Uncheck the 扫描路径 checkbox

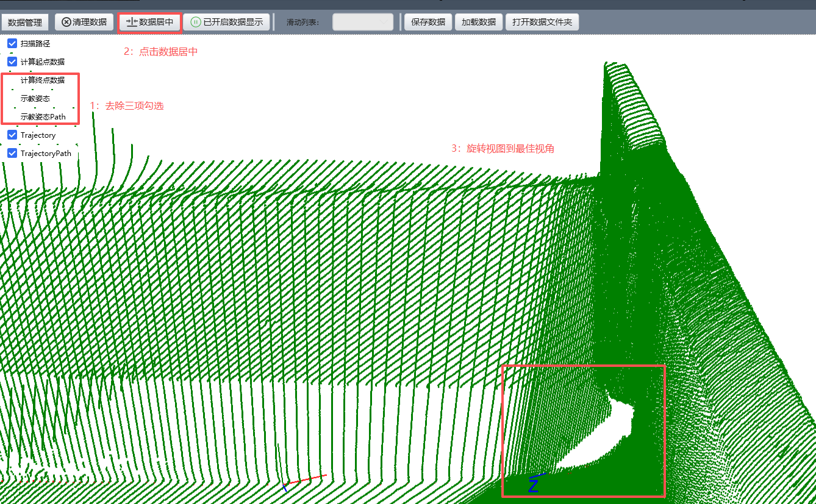pos(12,43)
